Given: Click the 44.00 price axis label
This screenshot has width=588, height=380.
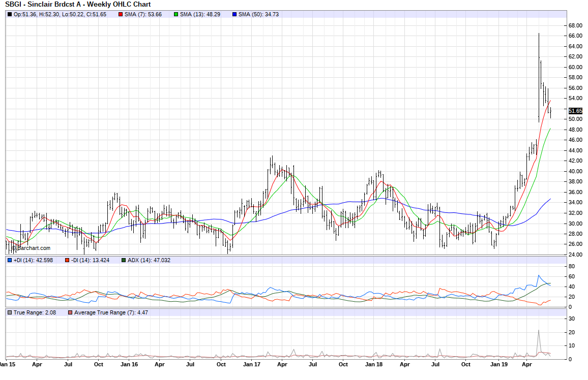Looking at the screenshot, I should tap(575, 150).
